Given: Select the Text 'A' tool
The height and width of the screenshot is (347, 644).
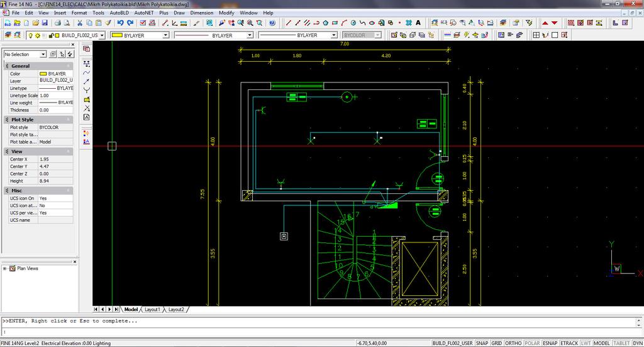Looking at the screenshot, I should click(418, 23).
